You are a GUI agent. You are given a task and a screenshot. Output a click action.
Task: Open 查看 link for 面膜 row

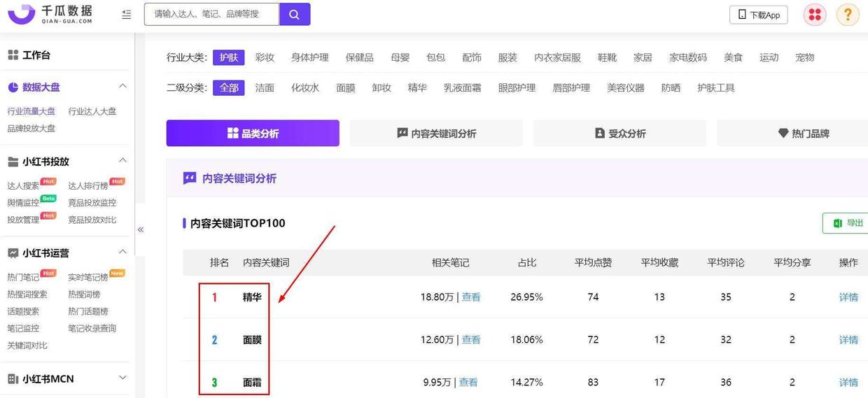(x=471, y=339)
